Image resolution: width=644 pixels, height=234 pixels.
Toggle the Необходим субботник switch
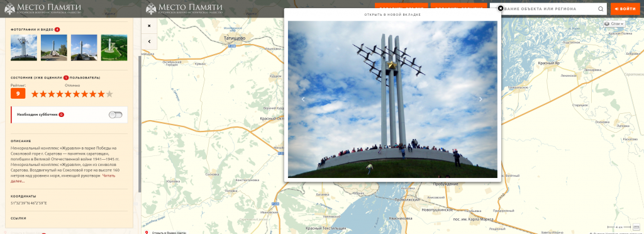tap(116, 114)
